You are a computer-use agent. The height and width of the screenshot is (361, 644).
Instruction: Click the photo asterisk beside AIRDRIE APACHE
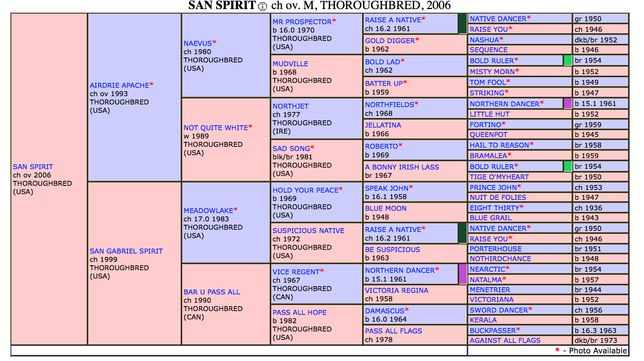pyautogui.click(x=151, y=84)
